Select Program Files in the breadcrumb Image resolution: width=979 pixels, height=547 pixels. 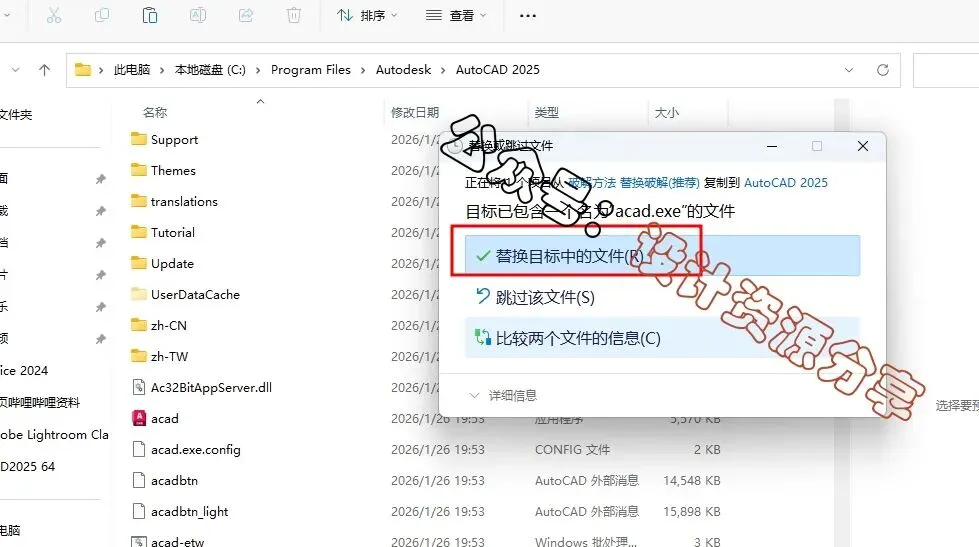click(310, 69)
